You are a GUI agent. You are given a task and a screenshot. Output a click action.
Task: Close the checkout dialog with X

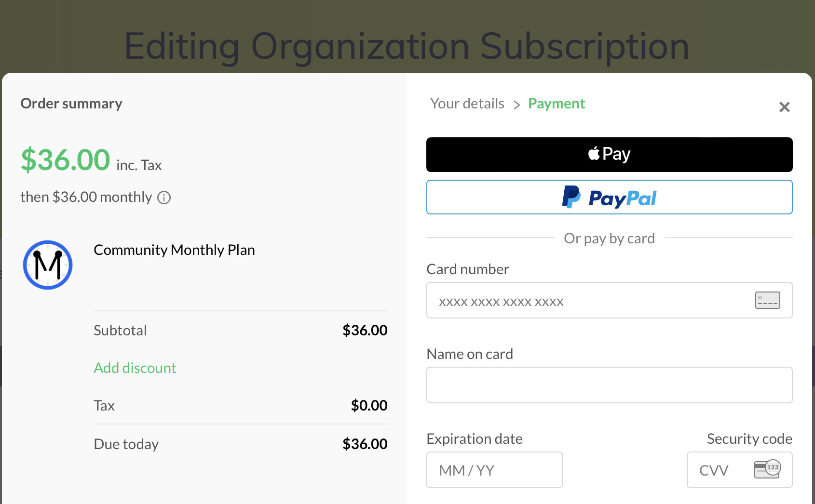[x=784, y=107]
